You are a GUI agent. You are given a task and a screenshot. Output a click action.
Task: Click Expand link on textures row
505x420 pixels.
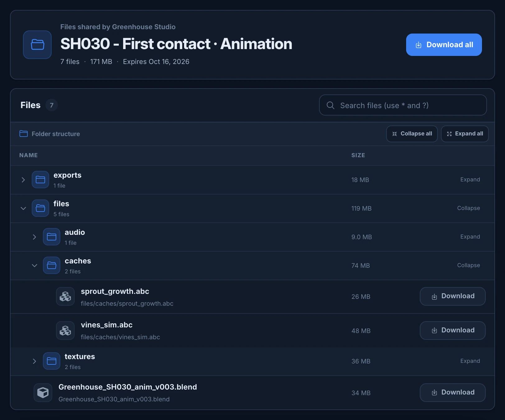470,361
